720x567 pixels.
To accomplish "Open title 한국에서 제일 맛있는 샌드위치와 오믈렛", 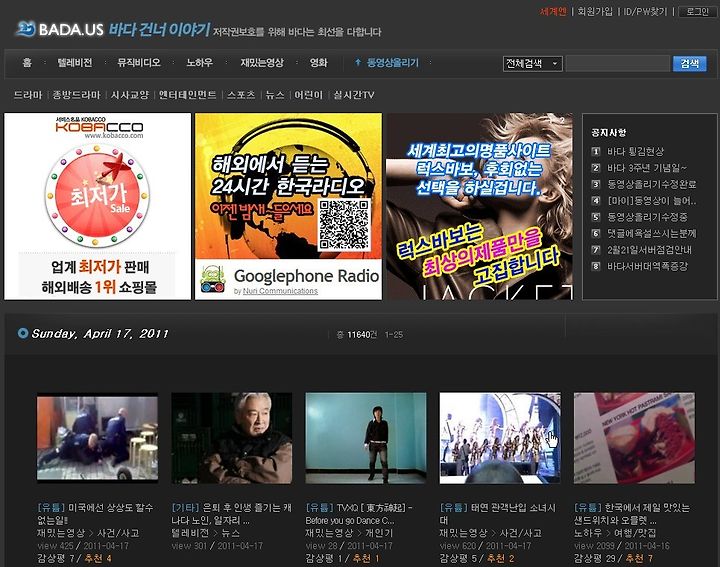I will click(x=631, y=514).
